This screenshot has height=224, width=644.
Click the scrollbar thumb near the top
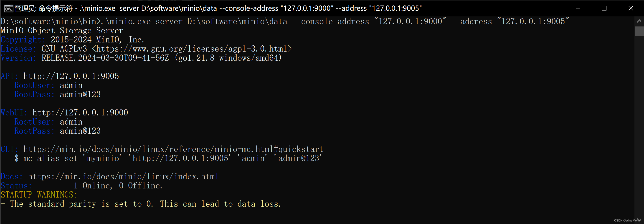(639, 31)
